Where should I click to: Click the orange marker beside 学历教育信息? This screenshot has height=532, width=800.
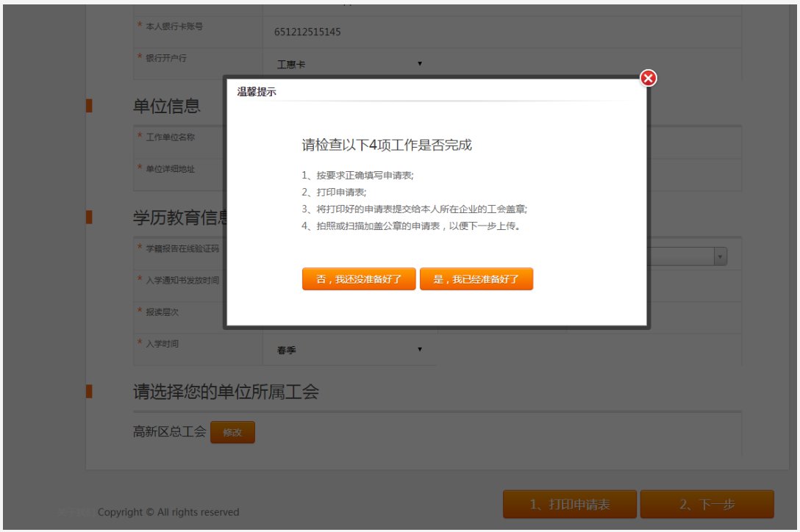[89, 217]
